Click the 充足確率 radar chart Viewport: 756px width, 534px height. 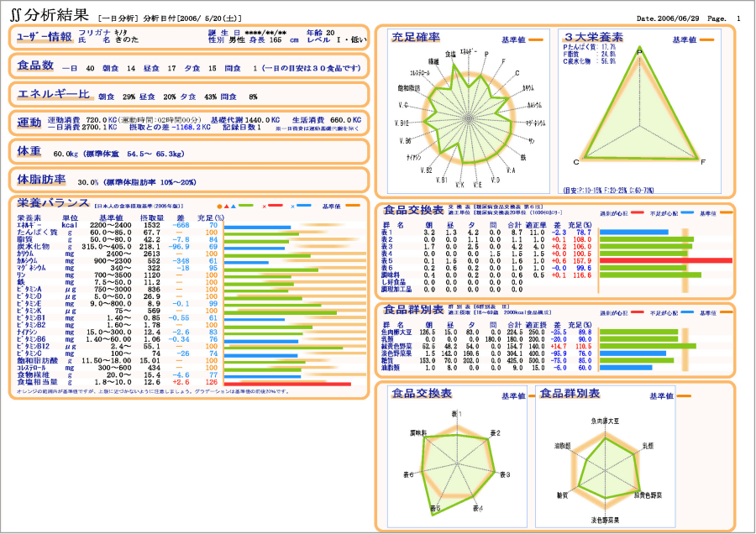coord(468,118)
